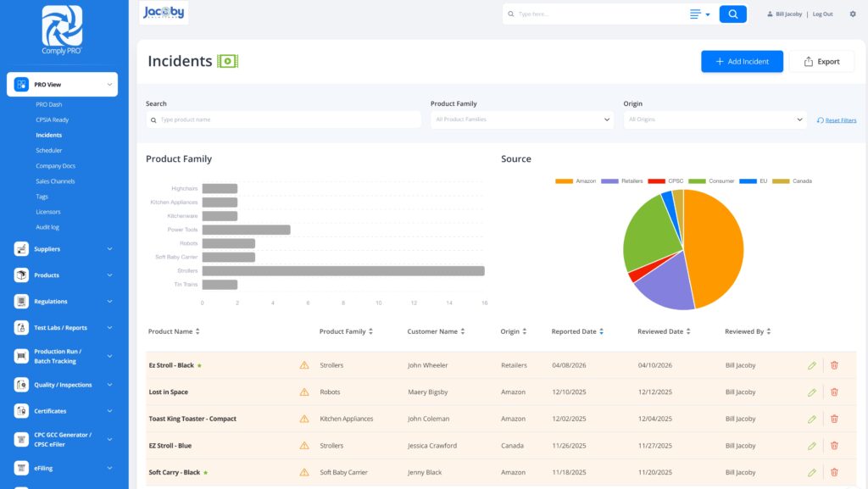Log out of the account
Viewport: 868px width, 489px height.
click(x=822, y=14)
